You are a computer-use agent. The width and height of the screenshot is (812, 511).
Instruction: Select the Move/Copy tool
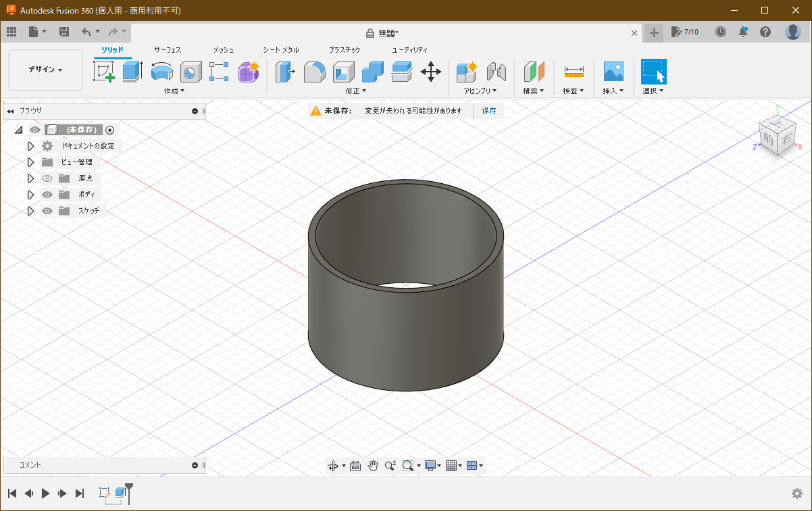pyautogui.click(x=431, y=71)
